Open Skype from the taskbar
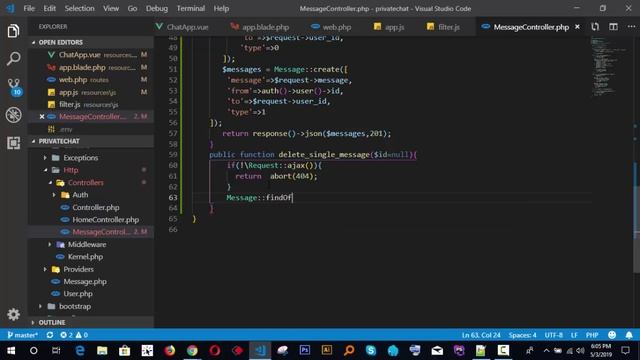 pos(371,351)
